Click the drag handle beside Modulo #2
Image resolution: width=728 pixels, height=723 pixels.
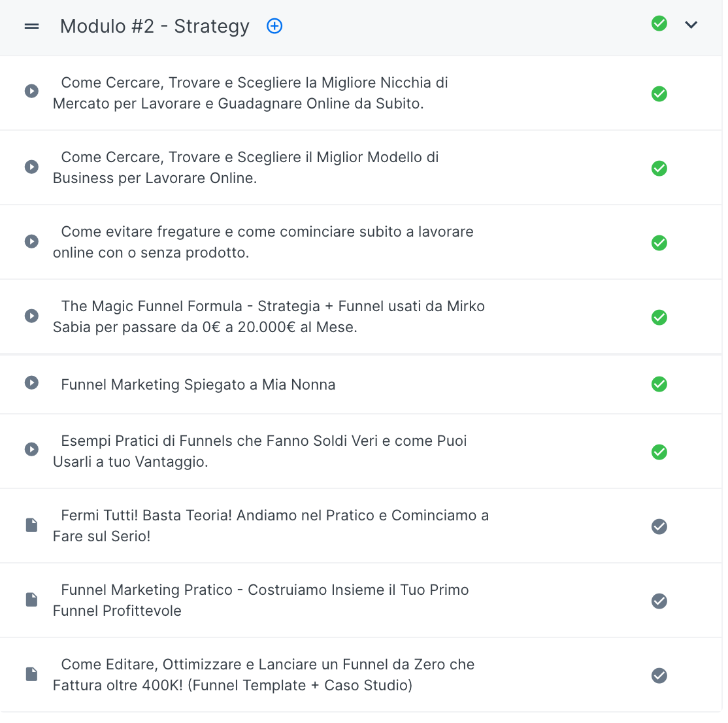[x=31, y=26]
